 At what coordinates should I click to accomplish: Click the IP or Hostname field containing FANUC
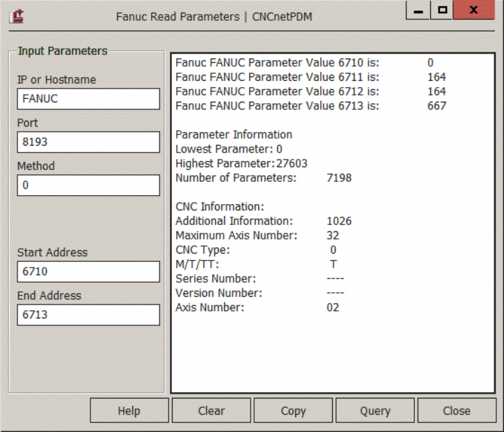88,99
